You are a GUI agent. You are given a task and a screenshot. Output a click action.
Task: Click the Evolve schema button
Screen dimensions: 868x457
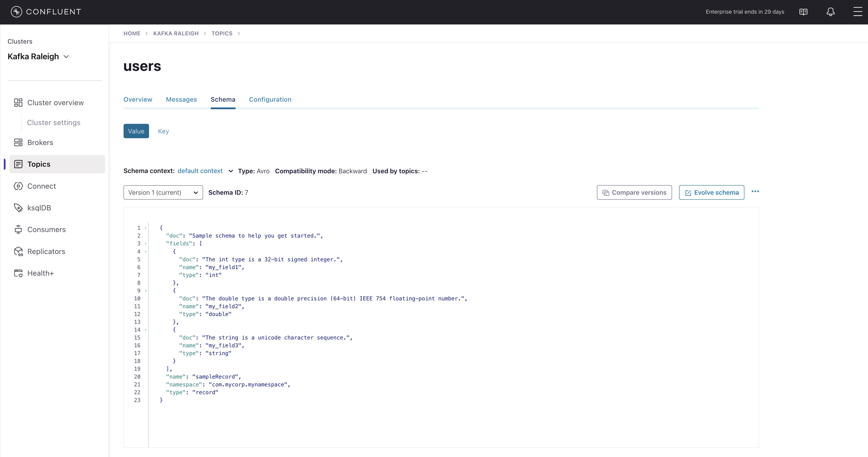pos(711,192)
